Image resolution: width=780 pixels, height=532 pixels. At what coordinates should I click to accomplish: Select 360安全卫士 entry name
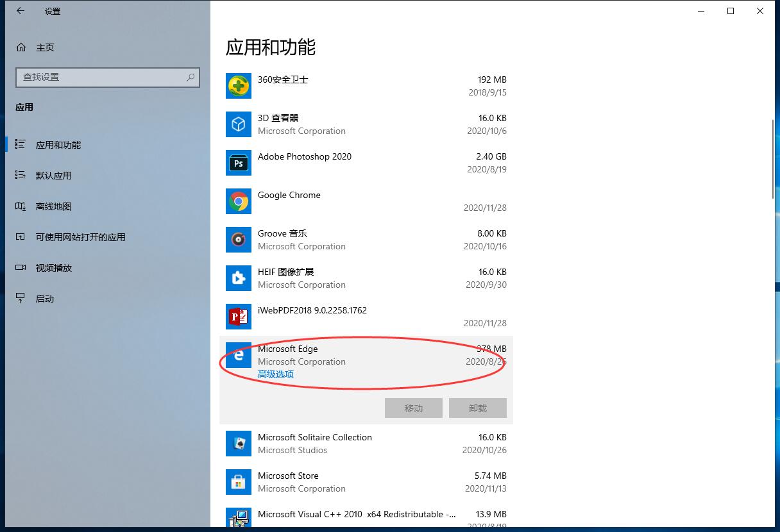coord(283,79)
